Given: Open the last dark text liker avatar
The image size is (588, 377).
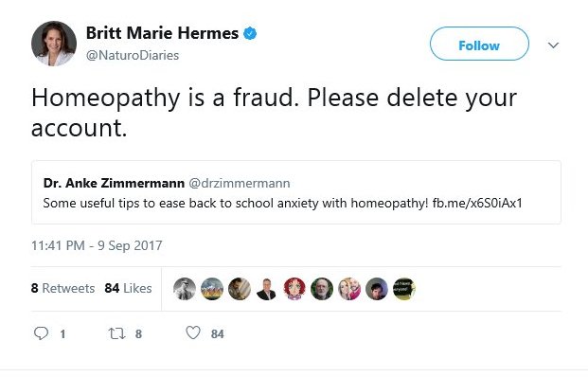Looking at the screenshot, I should 404,289.
